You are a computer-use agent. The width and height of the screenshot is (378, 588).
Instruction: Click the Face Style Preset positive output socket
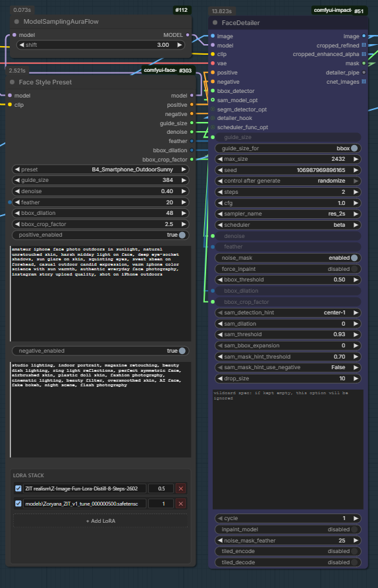click(x=192, y=105)
